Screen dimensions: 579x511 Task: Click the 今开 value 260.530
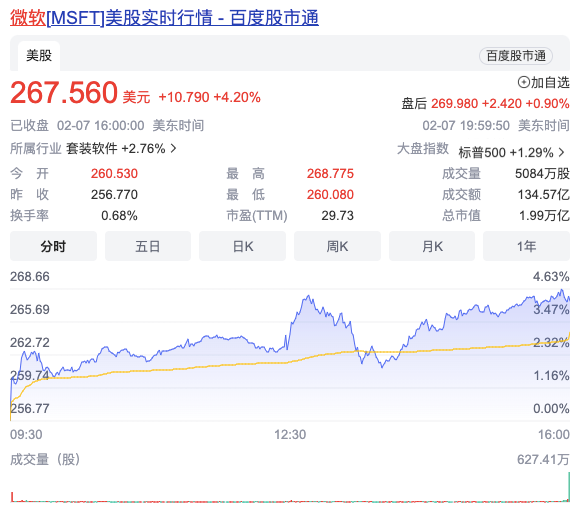114,174
